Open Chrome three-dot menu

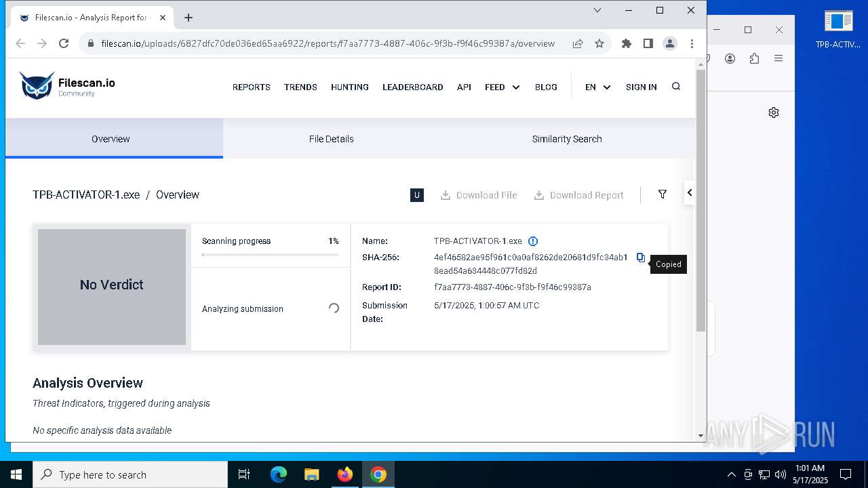(x=692, y=43)
